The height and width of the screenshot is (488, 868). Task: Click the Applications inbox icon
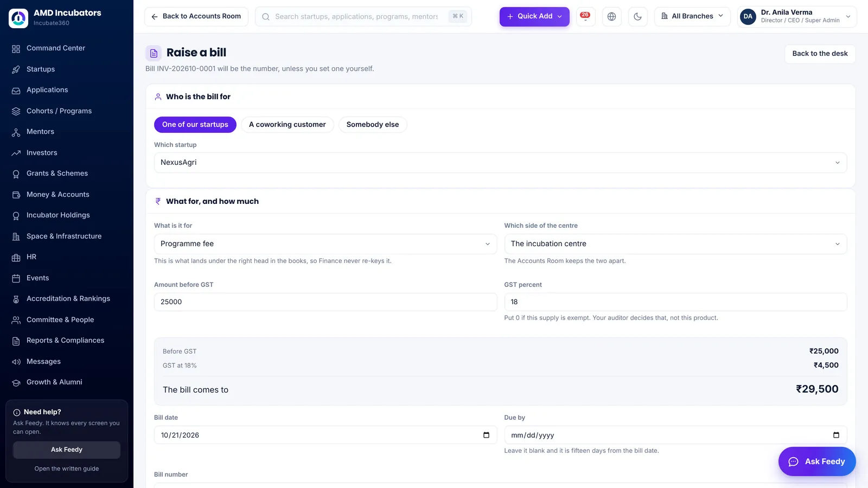coord(16,91)
